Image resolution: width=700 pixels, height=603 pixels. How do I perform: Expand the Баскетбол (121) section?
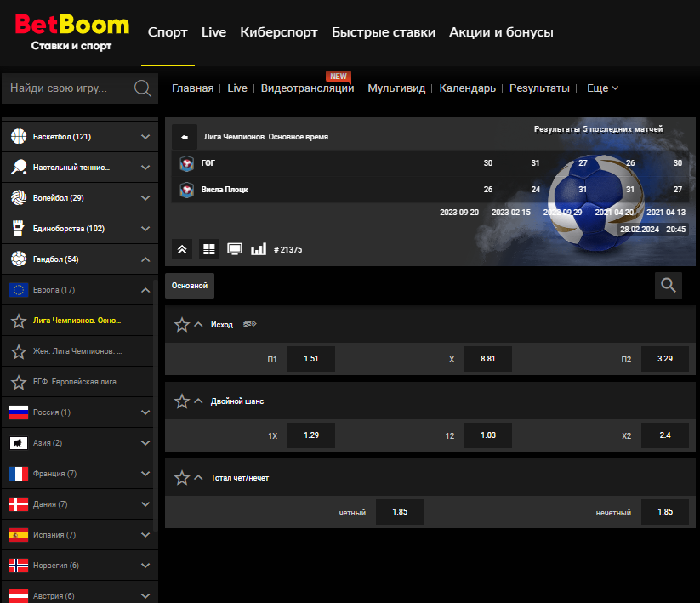145,137
